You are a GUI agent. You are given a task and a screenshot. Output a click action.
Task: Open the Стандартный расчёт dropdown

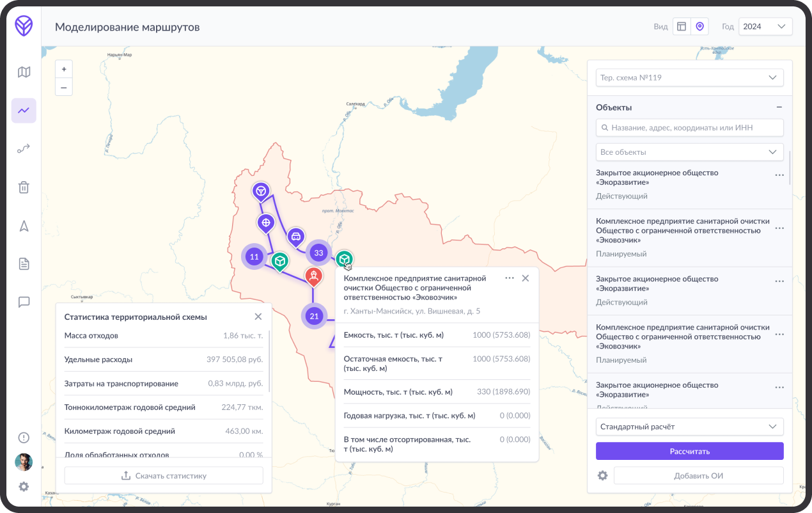690,427
